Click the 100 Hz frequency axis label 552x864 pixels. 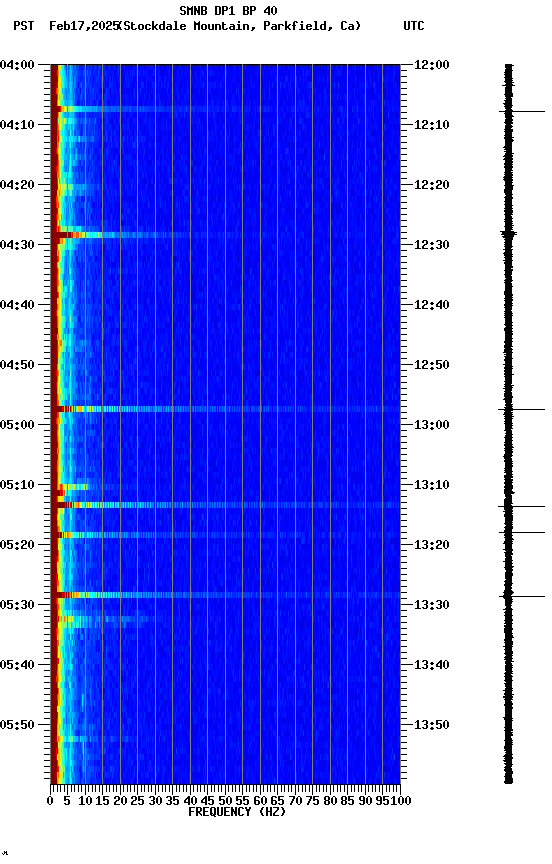[401, 802]
